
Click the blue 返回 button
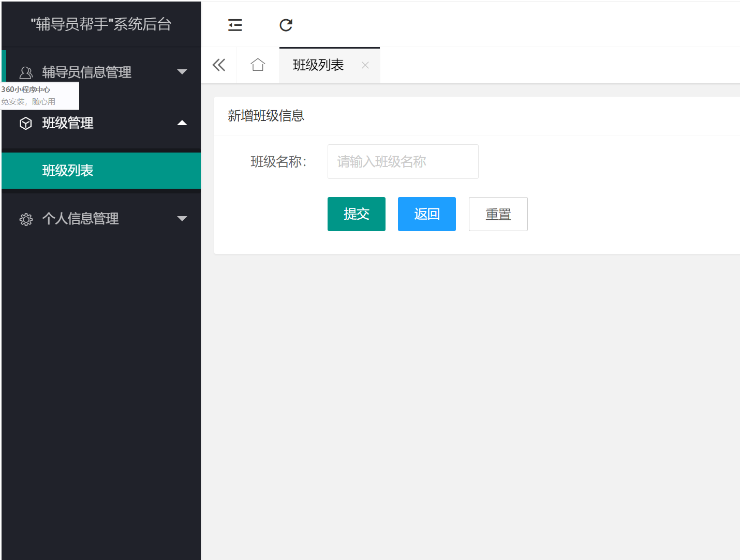tap(426, 214)
